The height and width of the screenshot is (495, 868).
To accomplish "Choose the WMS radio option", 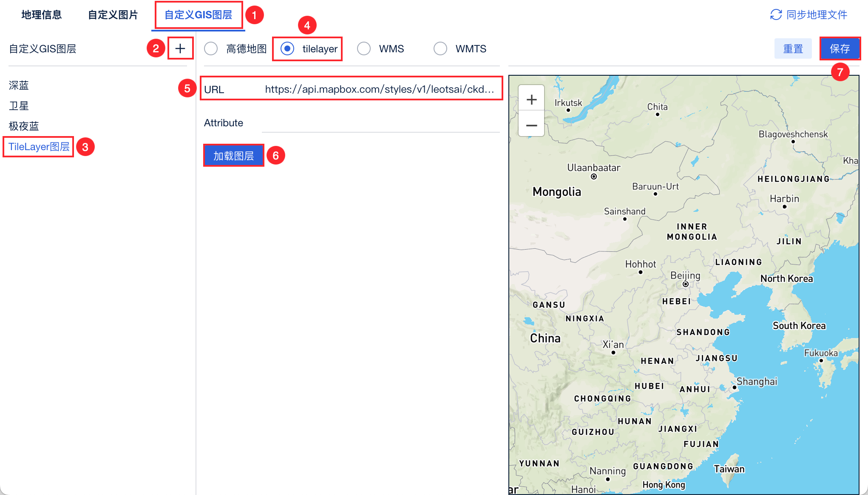I will click(364, 48).
